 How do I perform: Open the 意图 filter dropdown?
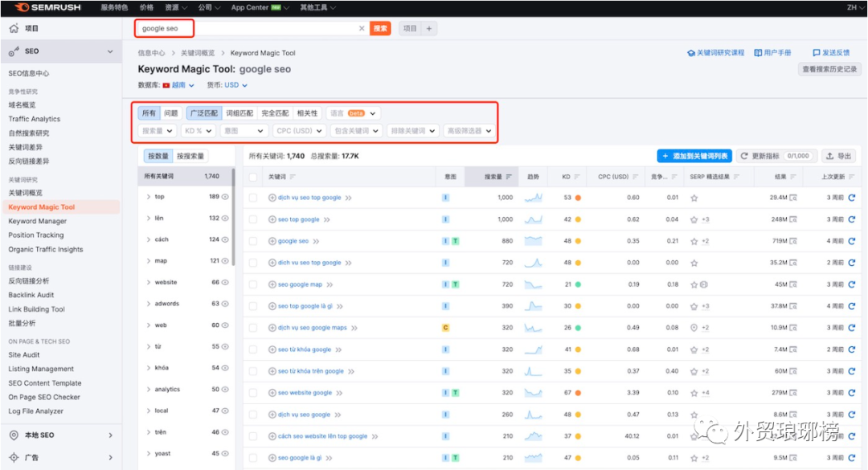[x=244, y=131]
